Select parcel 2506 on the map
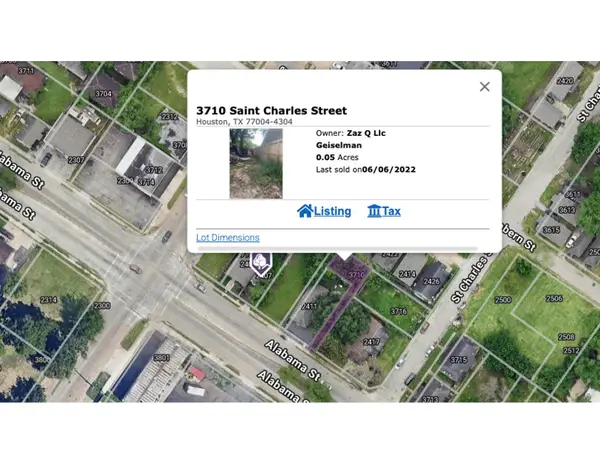This screenshot has width=600, height=464. [551, 300]
